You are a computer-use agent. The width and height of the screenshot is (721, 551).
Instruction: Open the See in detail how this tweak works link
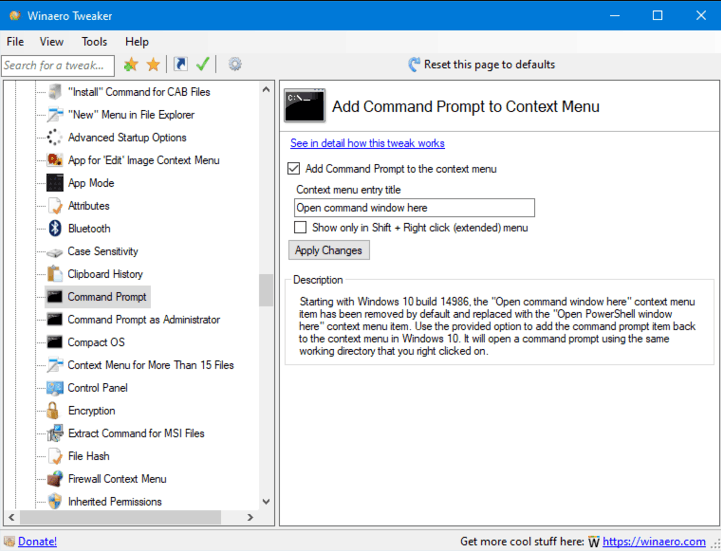pyautogui.click(x=367, y=143)
